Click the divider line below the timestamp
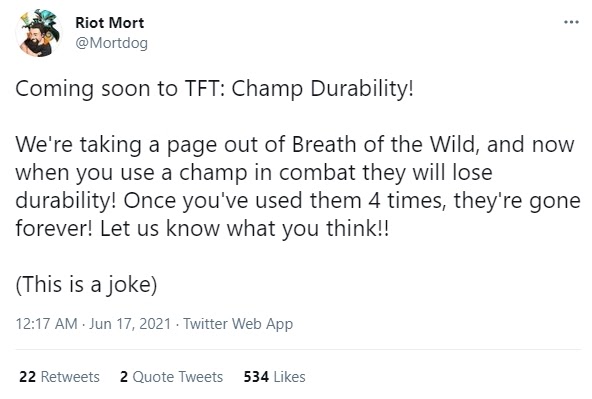This screenshot has height=399, width=592. [x=298, y=350]
